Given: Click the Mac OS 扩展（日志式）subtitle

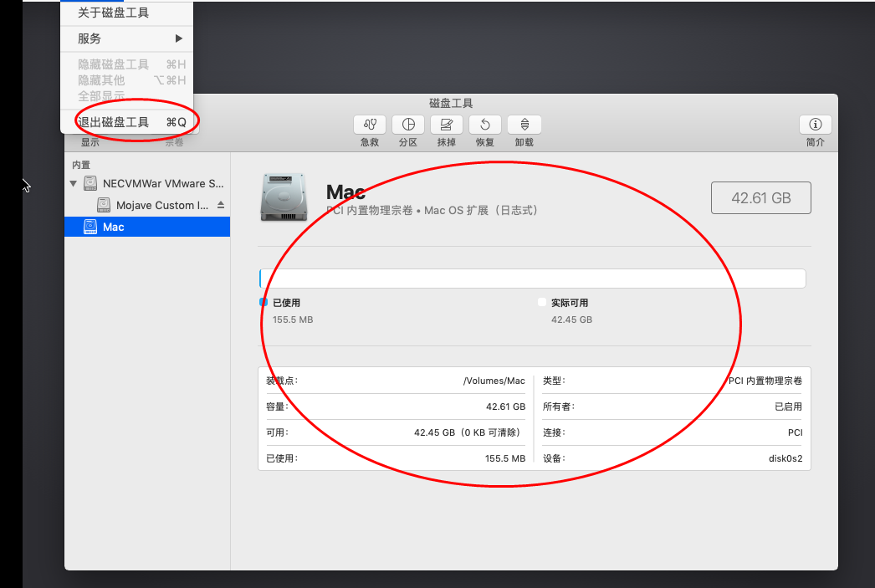Looking at the screenshot, I should coord(481,210).
